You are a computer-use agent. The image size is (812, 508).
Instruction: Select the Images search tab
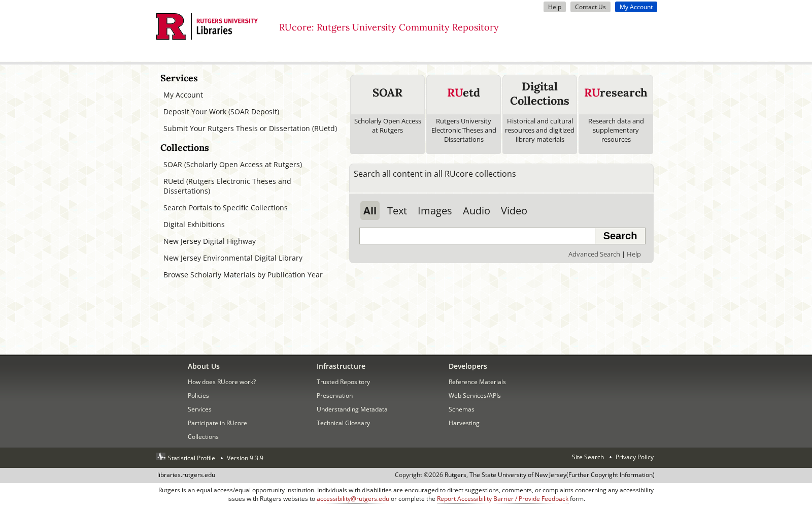434,211
